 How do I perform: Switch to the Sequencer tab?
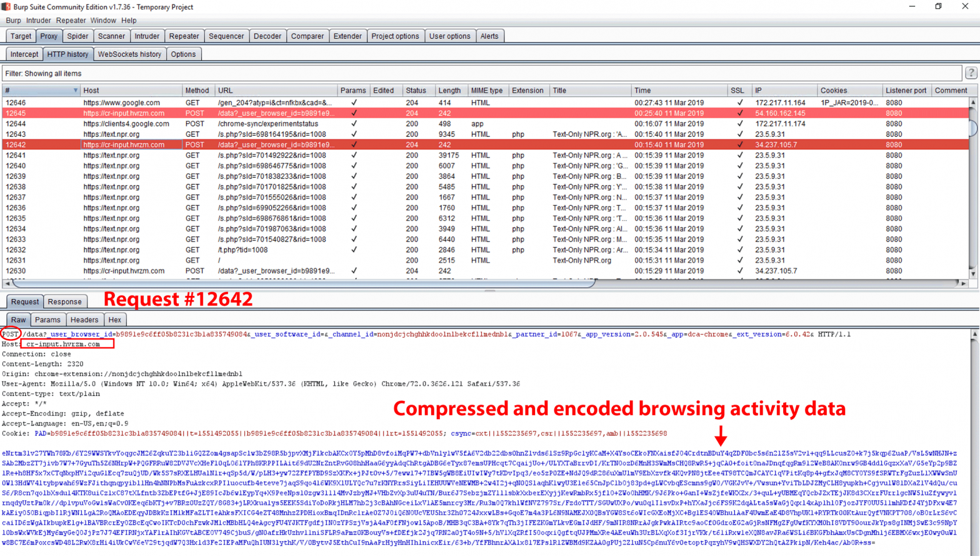coord(226,36)
